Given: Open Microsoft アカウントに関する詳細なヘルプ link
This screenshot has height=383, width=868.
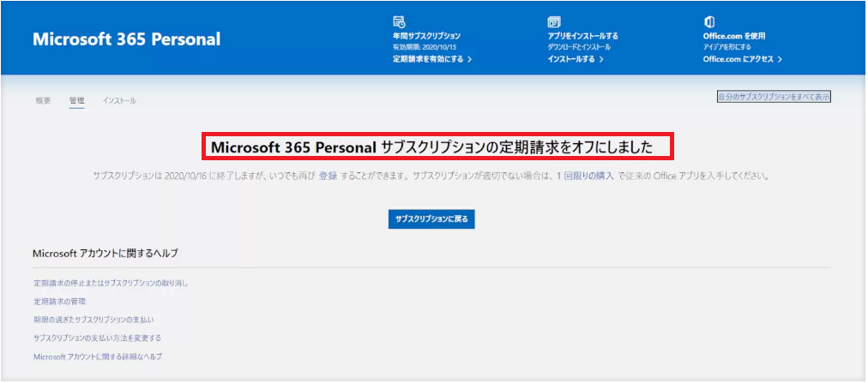Looking at the screenshot, I should (x=98, y=357).
